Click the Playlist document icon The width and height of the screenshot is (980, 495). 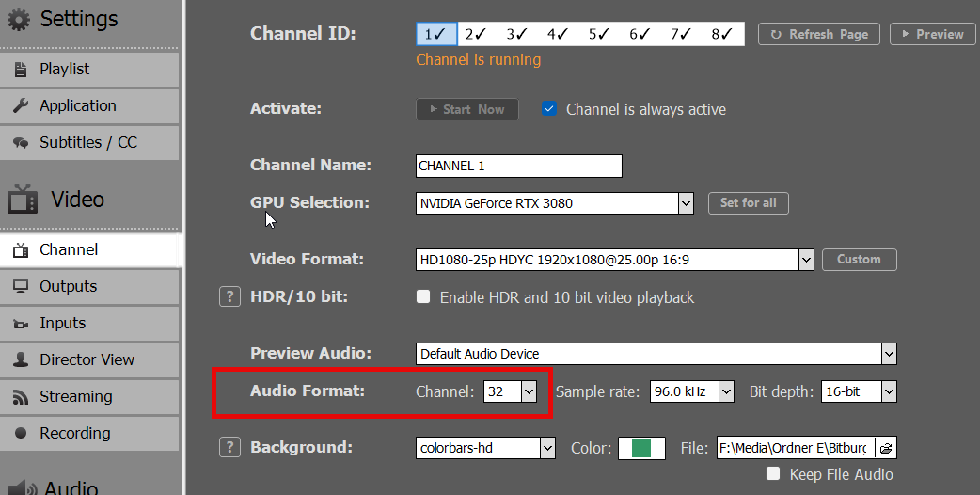coord(21,70)
